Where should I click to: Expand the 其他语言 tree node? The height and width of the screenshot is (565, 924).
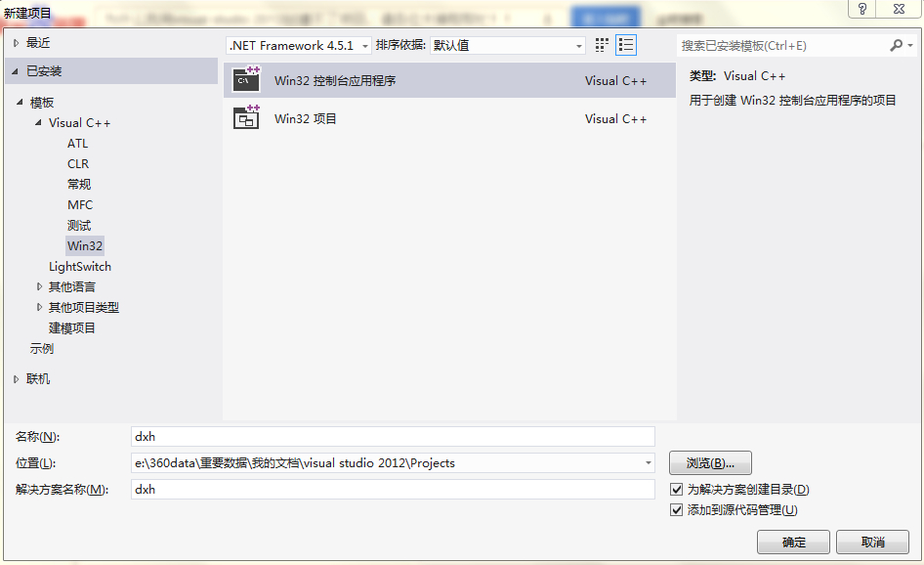click(x=39, y=286)
